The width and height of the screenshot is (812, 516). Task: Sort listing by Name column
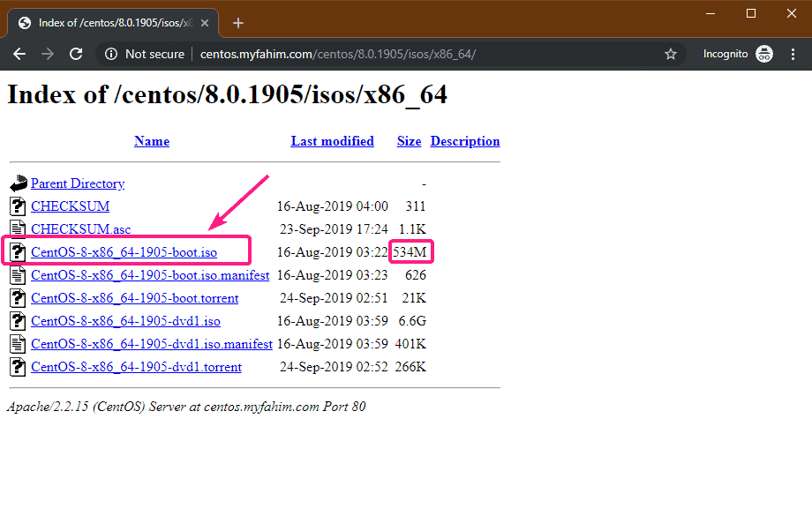(151, 141)
